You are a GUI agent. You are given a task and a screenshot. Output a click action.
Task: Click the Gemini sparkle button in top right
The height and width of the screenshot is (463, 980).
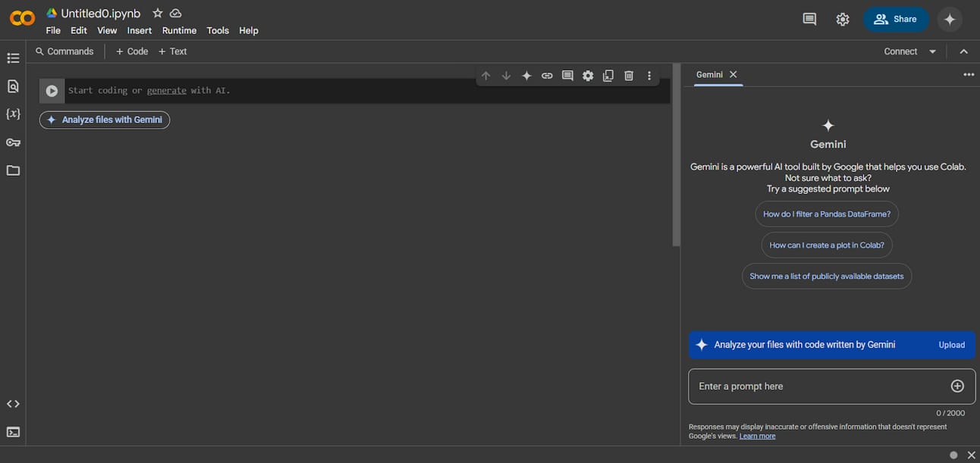pos(950,20)
